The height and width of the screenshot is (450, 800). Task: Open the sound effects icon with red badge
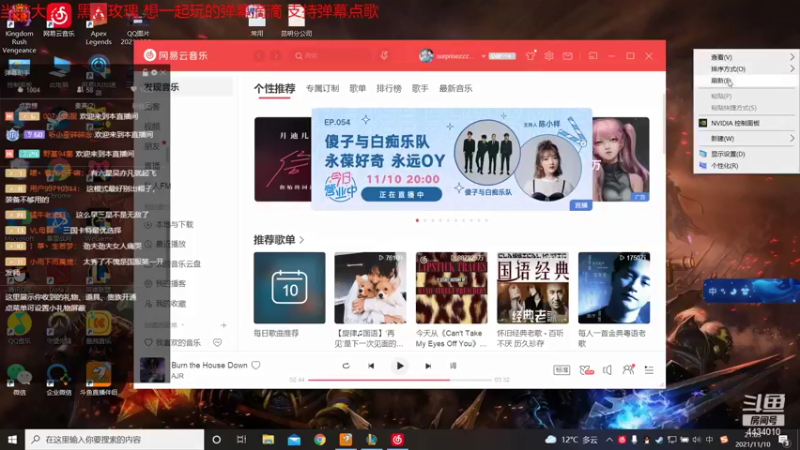pyautogui.click(x=586, y=370)
